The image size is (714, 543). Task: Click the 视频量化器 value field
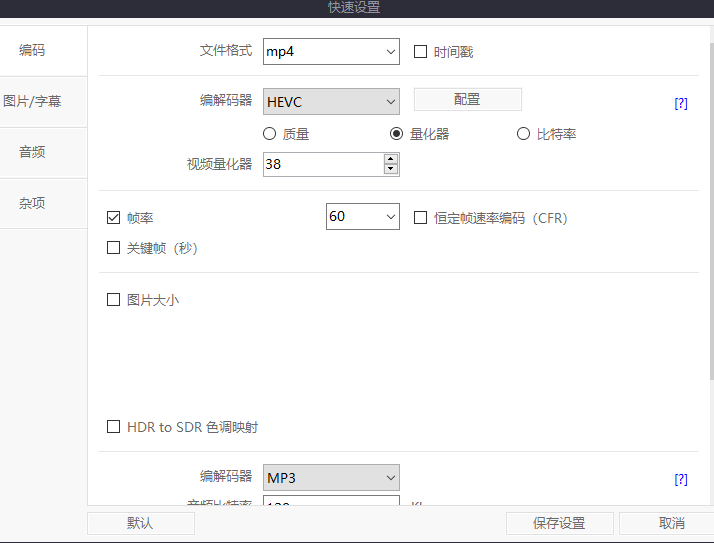322,164
